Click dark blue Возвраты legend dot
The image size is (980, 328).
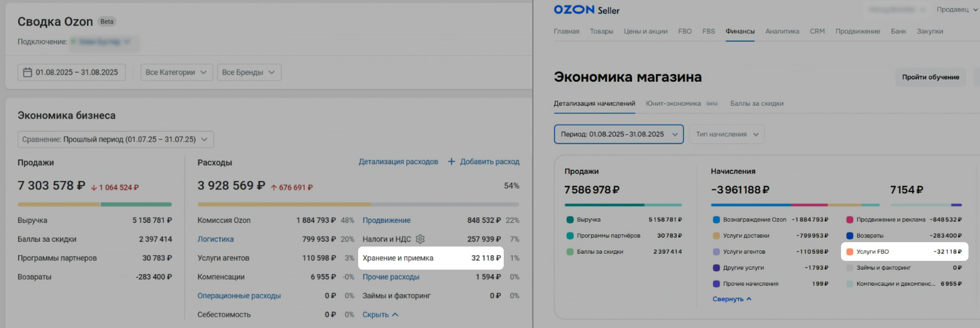tap(850, 236)
